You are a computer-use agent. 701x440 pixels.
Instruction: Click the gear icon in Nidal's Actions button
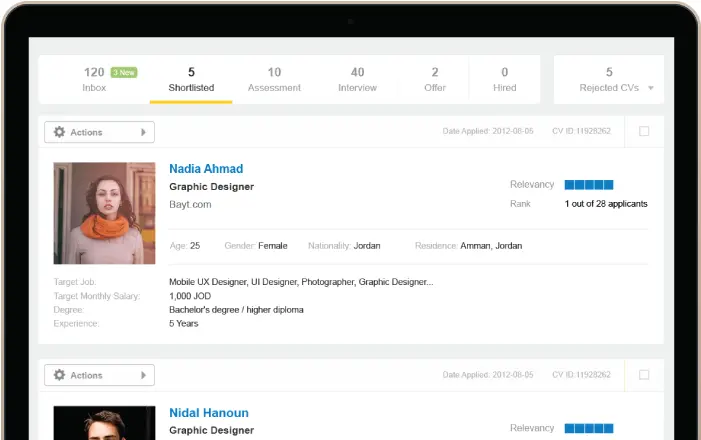tap(59, 375)
